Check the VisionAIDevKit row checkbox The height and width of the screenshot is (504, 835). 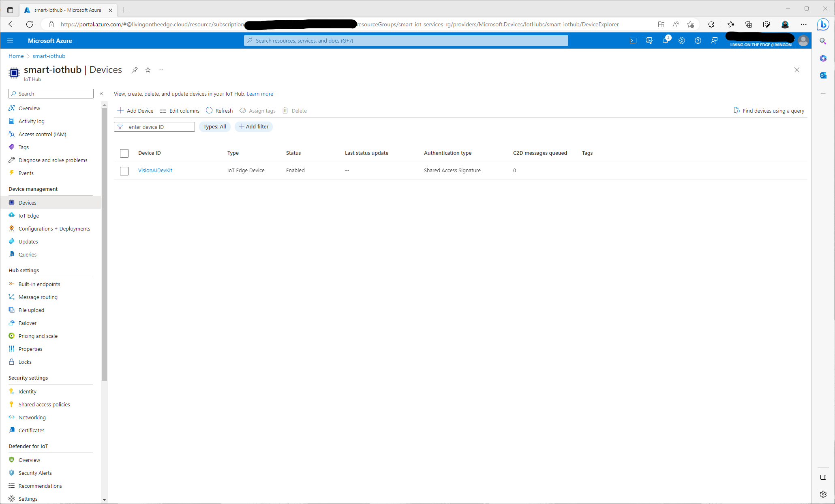(124, 171)
